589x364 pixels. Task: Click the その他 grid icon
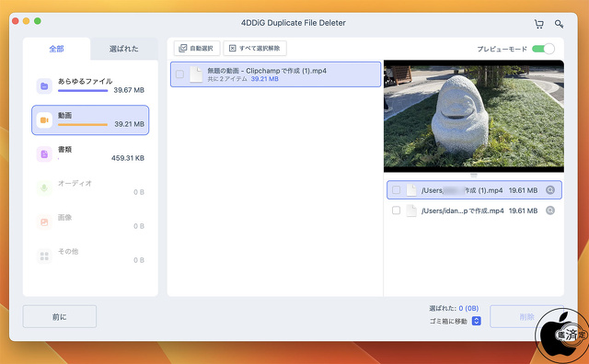(x=44, y=256)
